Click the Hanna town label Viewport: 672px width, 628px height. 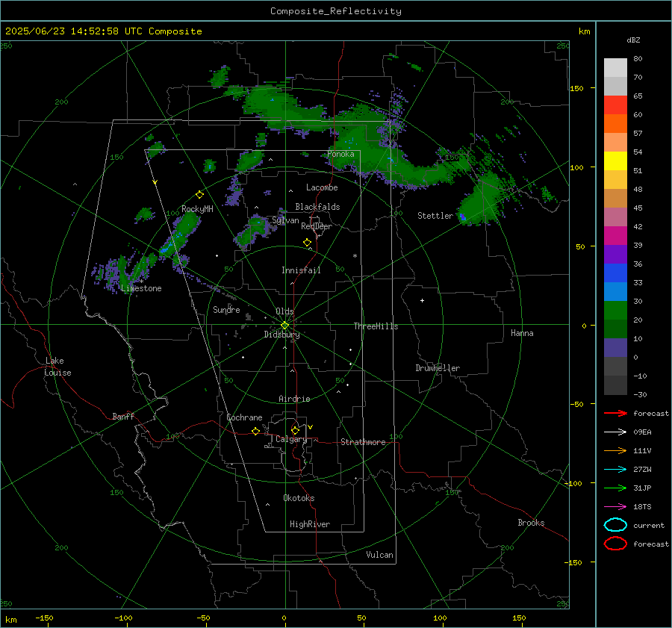[x=522, y=333]
